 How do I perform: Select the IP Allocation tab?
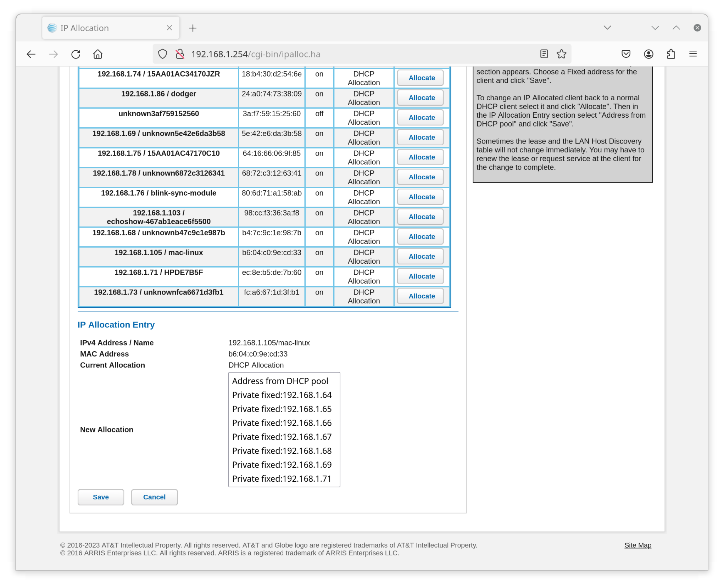coord(111,28)
